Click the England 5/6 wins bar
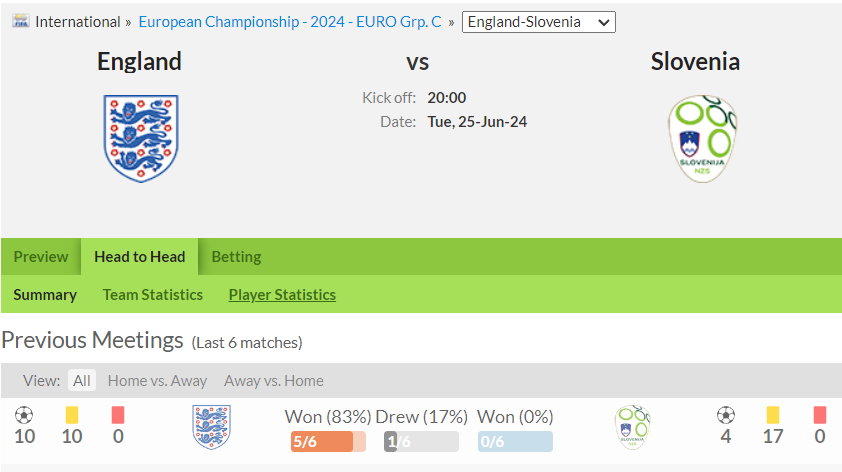 pos(328,441)
